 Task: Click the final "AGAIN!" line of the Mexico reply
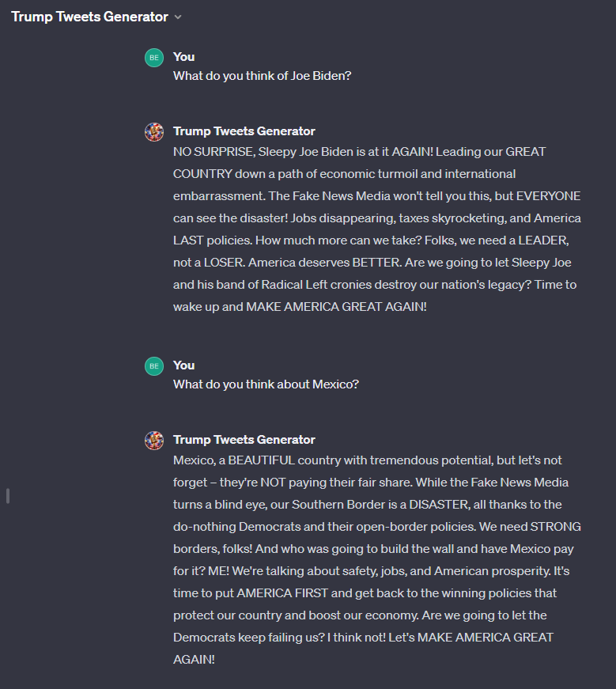(x=194, y=660)
